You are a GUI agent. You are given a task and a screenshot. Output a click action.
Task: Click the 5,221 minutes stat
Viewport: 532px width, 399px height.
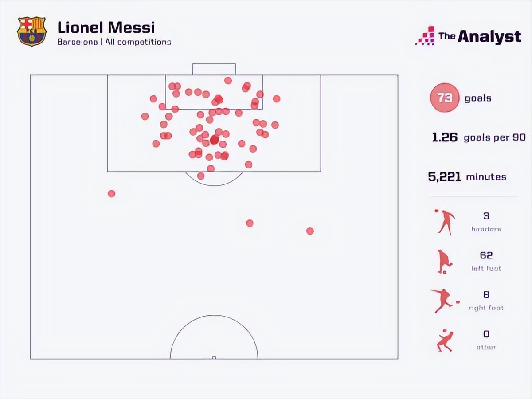pos(467,177)
